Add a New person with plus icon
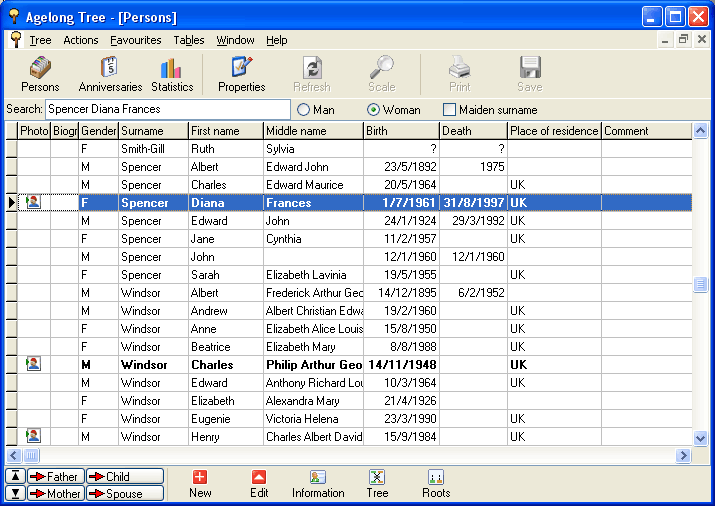Image resolution: width=715 pixels, height=506 pixels. 200,484
